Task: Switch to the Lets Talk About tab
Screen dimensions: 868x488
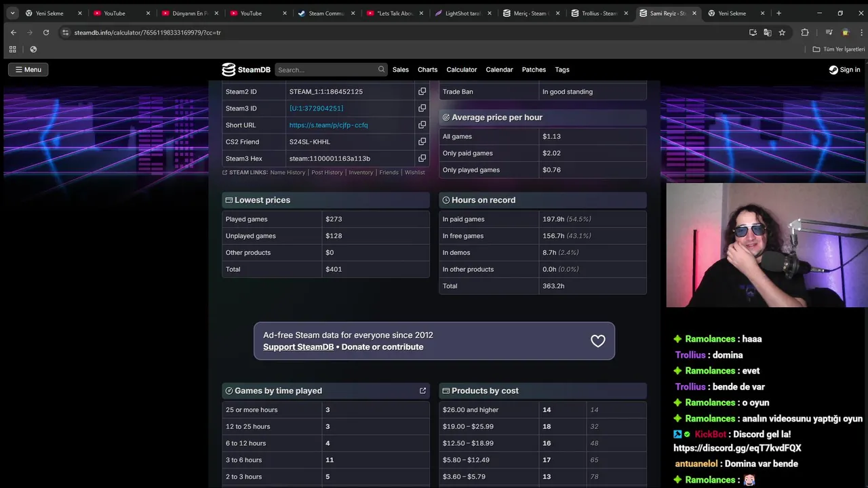Action: pyautogui.click(x=395, y=13)
